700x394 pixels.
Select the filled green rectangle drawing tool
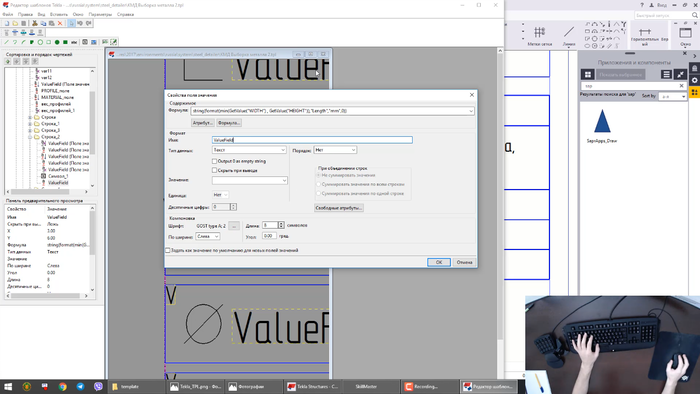click(x=65, y=42)
